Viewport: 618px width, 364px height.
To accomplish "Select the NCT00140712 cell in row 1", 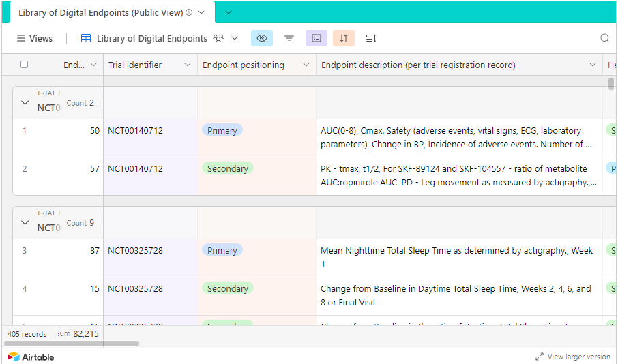I will click(x=150, y=138).
